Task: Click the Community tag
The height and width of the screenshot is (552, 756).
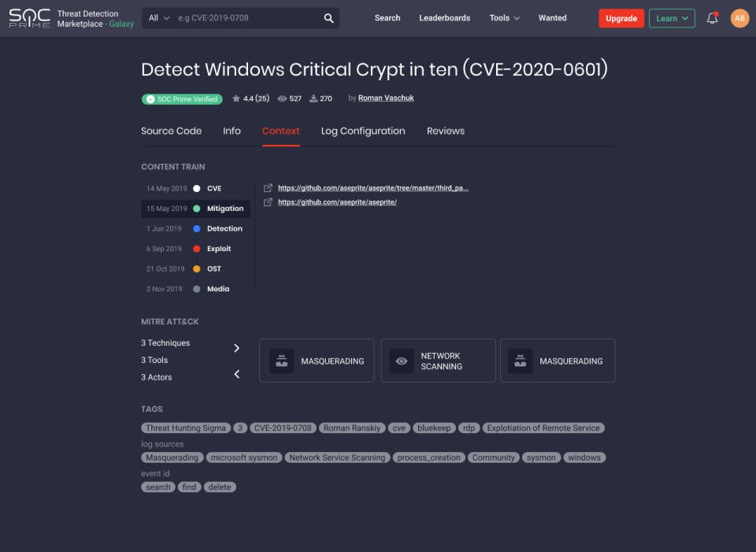Action: pos(494,458)
